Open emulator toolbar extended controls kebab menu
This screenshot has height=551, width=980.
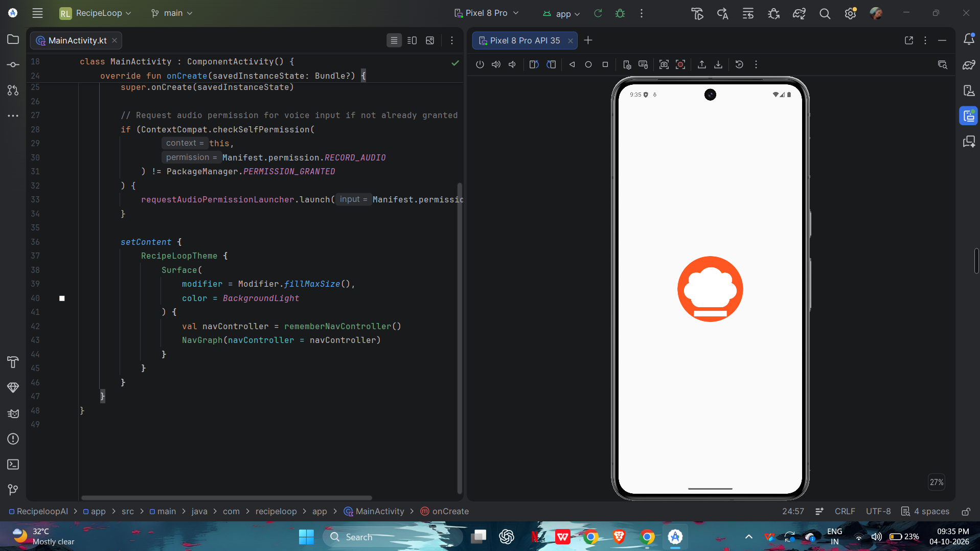tap(756, 64)
